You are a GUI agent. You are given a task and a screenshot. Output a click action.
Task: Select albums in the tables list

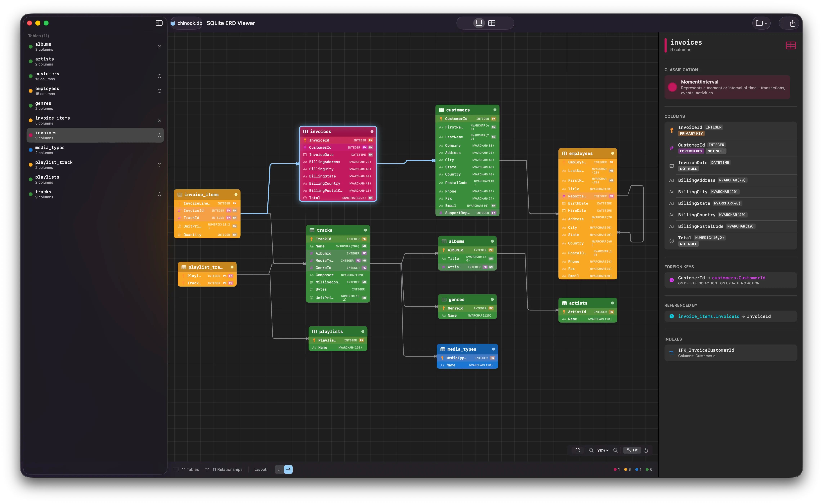tap(95, 46)
